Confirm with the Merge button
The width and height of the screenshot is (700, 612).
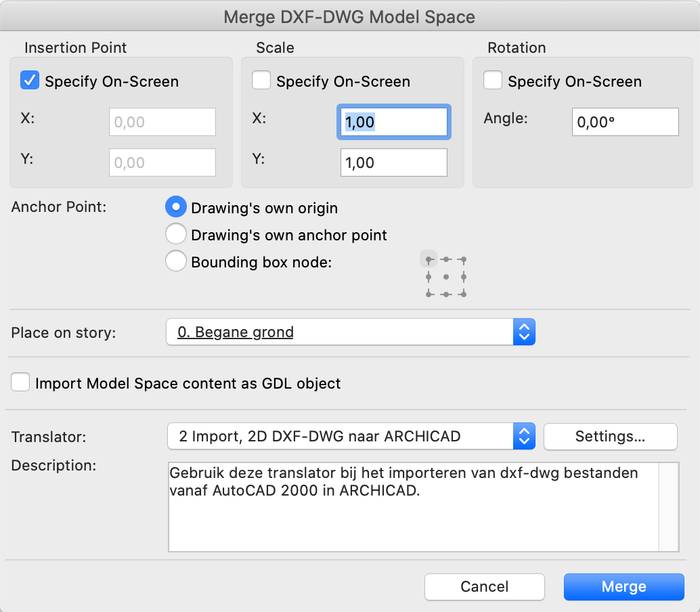point(624,586)
